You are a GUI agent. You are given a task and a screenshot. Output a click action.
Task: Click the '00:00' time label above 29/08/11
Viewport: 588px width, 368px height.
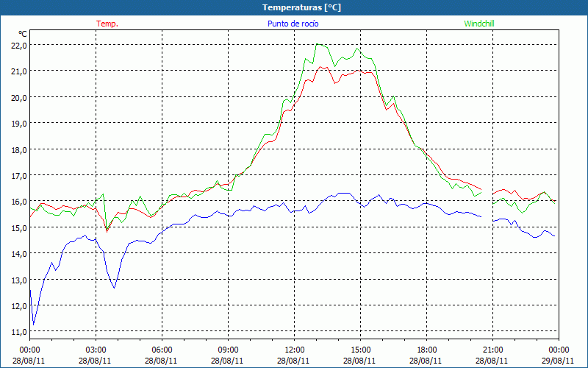coord(559,350)
